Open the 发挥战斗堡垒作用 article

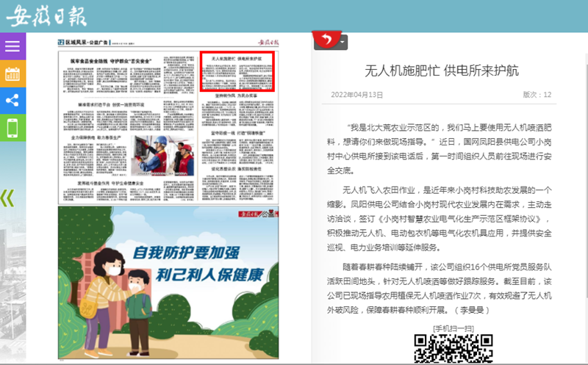click(110, 184)
